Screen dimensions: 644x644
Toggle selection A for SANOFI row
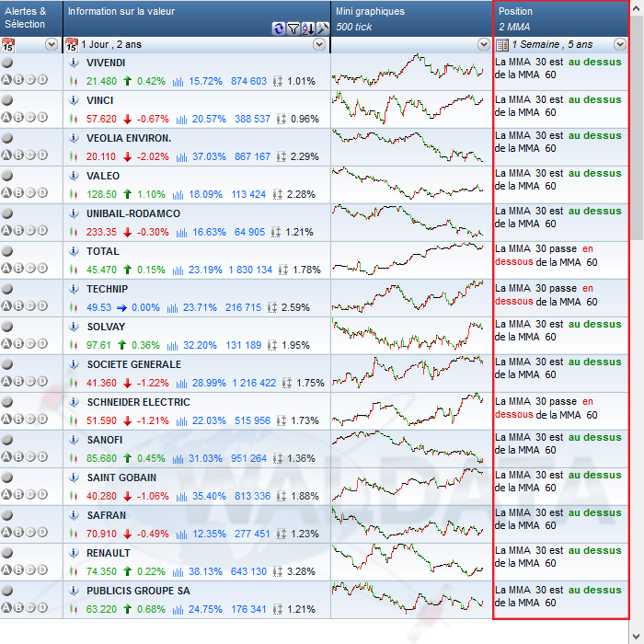pyautogui.click(x=6, y=456)
